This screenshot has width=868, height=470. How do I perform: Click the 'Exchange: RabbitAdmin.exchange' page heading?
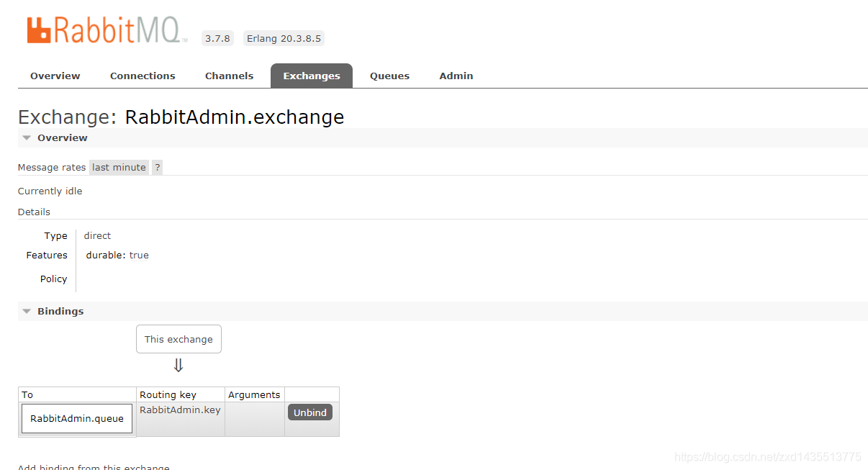[x=181, y=117]
